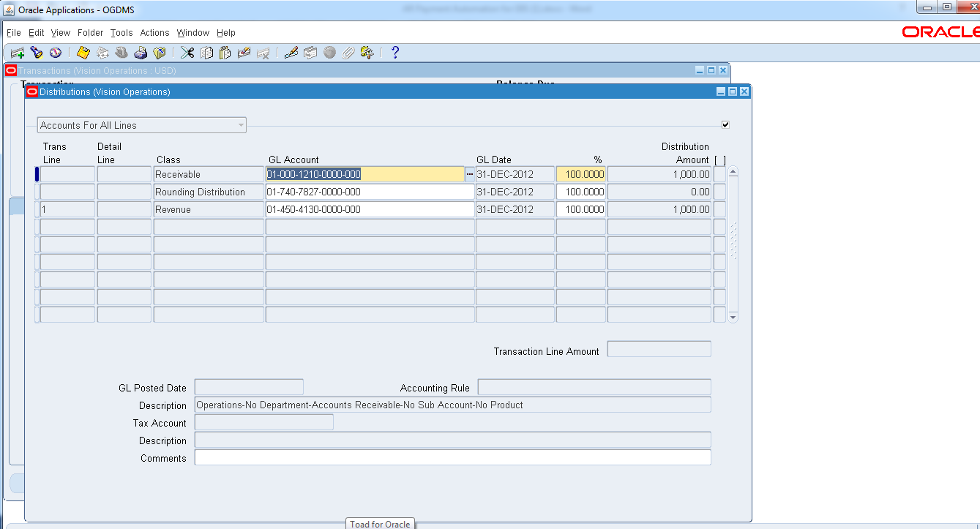The width and height of the screenshot is (980, 529).
Task: Open the View menu
Action: [x=61, y=33]
